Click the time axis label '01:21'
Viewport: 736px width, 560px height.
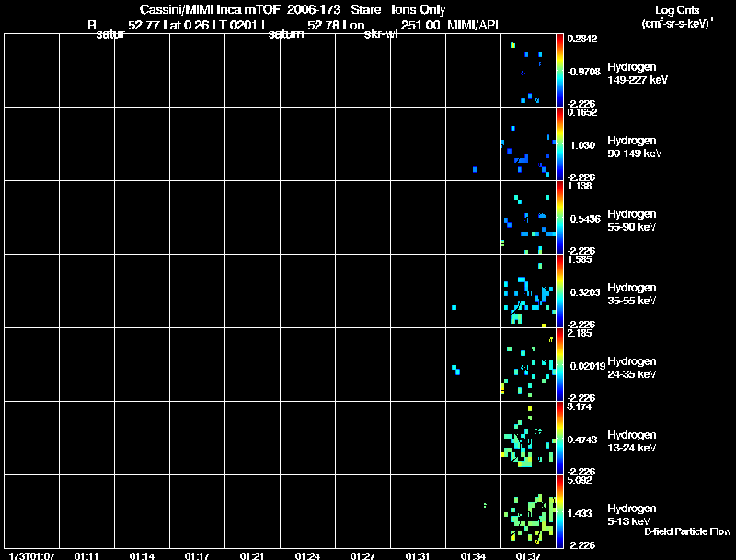[x=252, y=555]
